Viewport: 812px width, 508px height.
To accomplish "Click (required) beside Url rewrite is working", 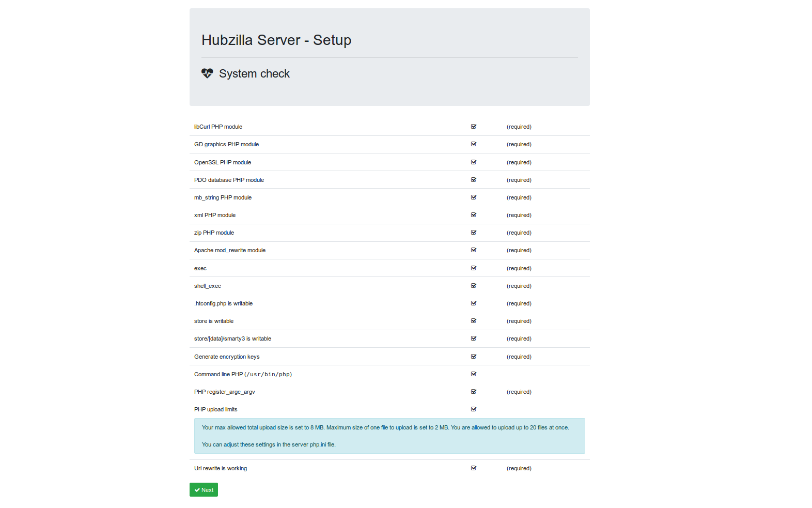I will [519, 468].
